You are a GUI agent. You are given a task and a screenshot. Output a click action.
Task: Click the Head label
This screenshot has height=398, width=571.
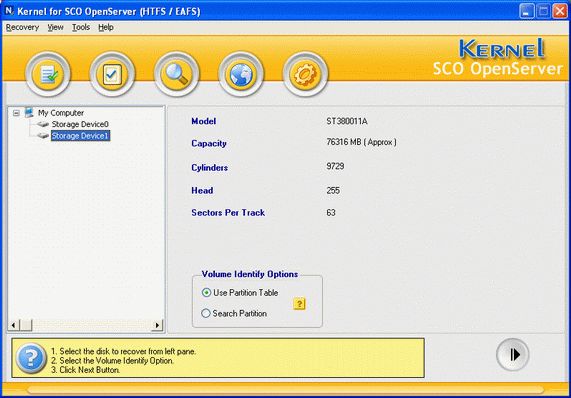(202, 190)
